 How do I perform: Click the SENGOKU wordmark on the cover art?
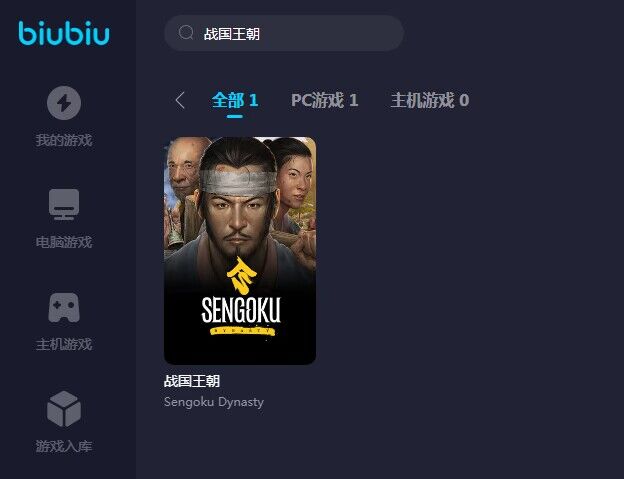coord(241,310)
